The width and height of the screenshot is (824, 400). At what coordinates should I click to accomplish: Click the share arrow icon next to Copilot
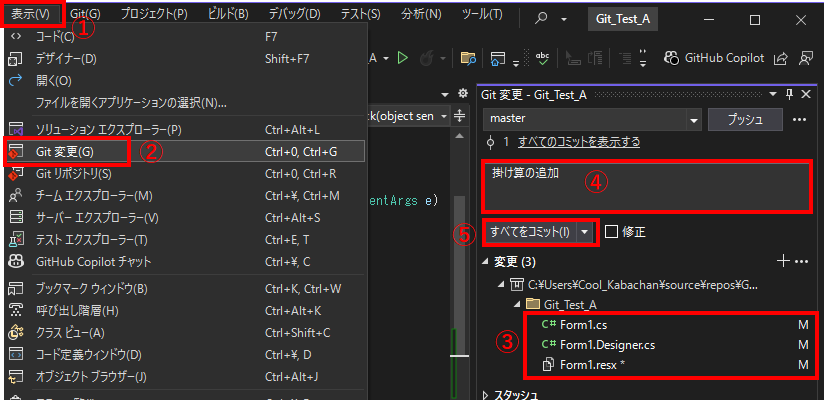coord(781,59)
